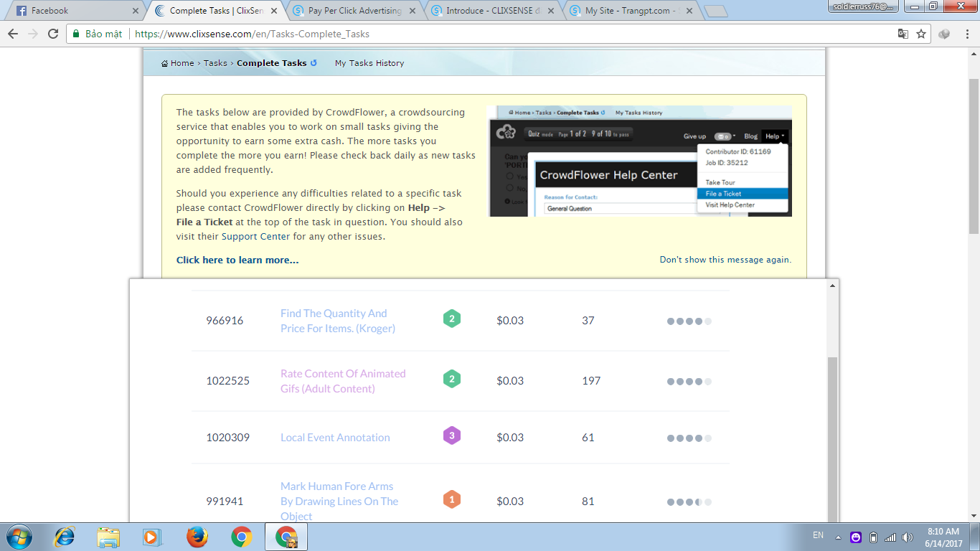Show hidden system tray icons
Image resolution: width=980 pixels, height=551 pixels.
(837, 537)
